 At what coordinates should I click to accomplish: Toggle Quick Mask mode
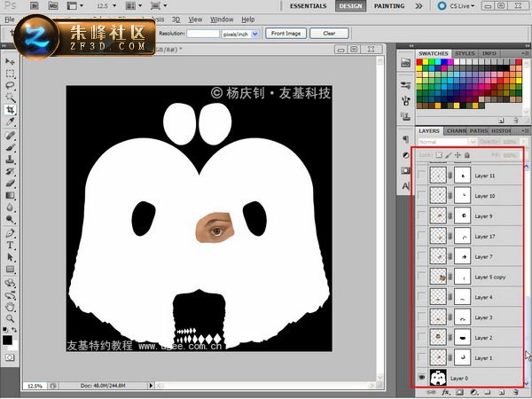tap(10, 357)
